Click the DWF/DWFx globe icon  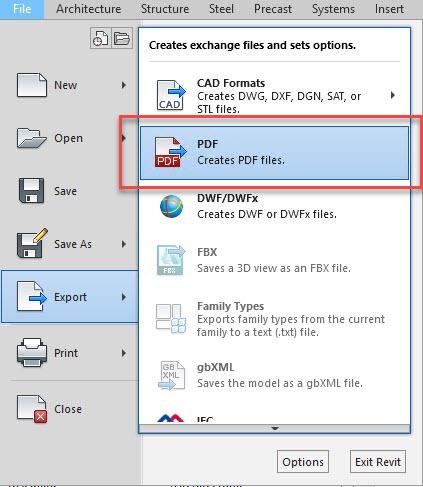click(x=171, y=206)
